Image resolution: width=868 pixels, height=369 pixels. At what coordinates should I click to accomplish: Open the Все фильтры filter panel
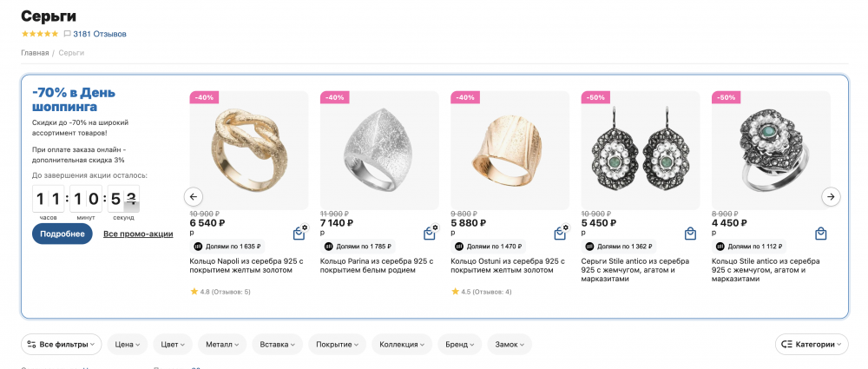coord(61,345)
